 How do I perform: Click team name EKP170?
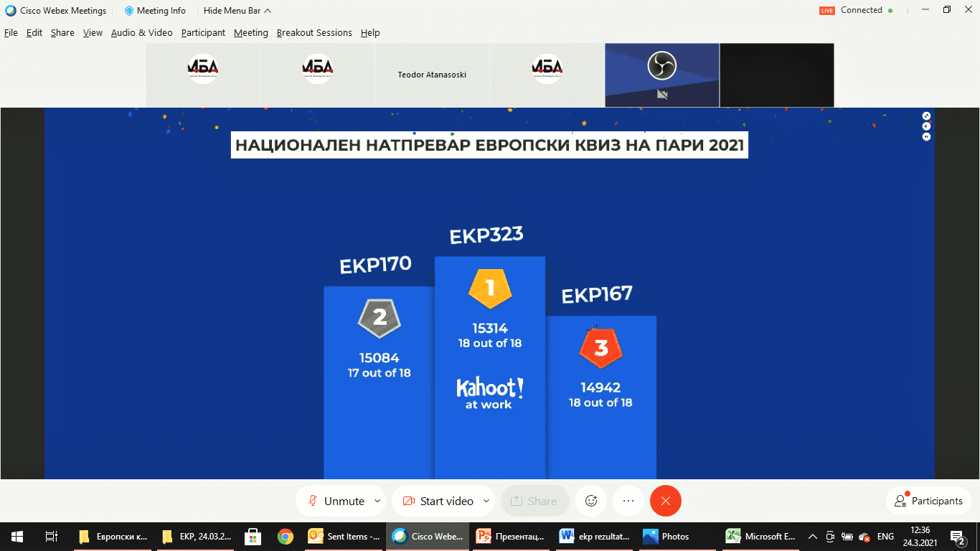pyautogui.click(x=375, y=265)
